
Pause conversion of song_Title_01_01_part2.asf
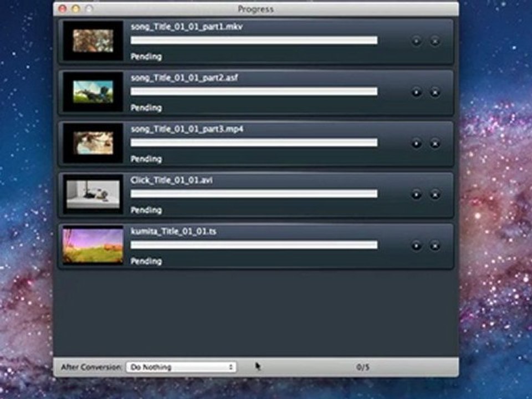(416, 93)
